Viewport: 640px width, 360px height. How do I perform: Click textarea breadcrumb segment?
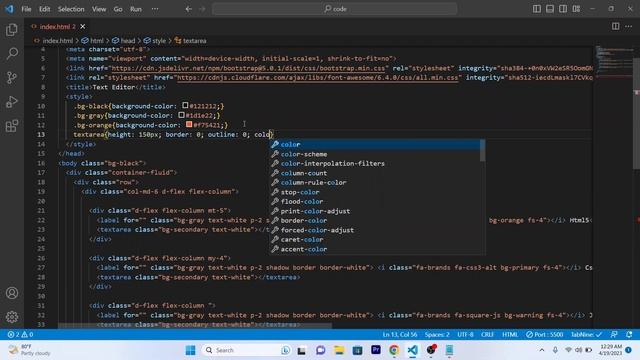click(191, 41)
